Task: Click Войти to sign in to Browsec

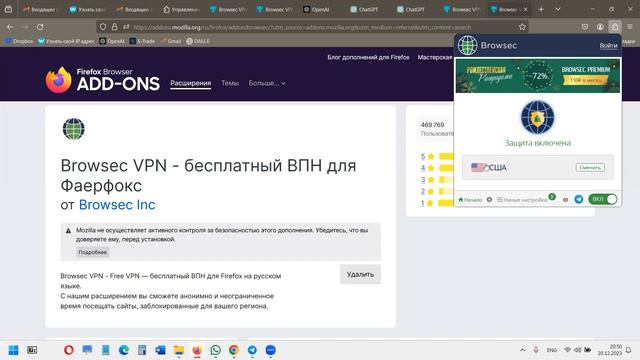Action: click(608, 46)
